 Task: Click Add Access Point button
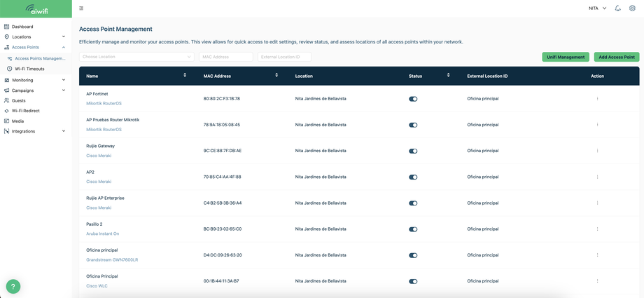(617, 57)
